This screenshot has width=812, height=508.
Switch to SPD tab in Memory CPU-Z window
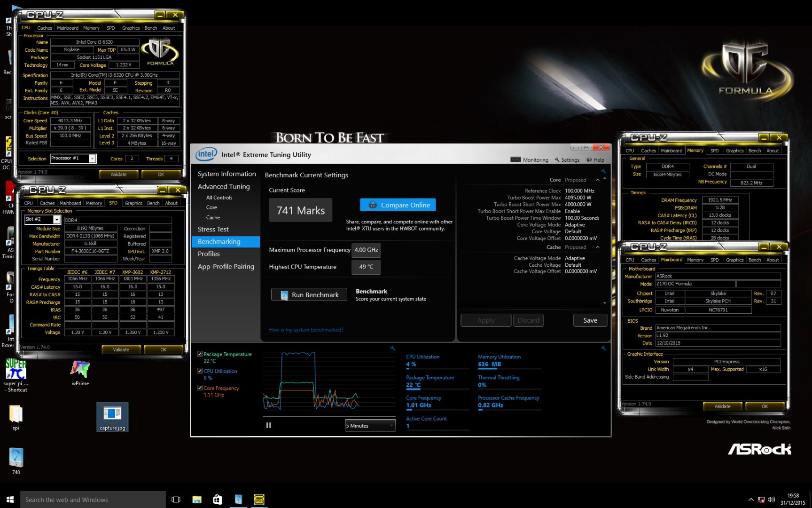714,151
